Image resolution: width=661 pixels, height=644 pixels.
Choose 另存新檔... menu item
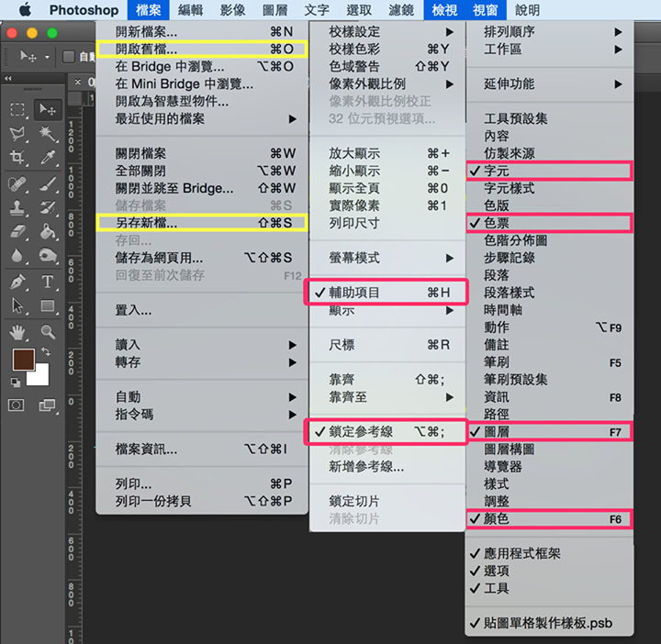point(202,223)
